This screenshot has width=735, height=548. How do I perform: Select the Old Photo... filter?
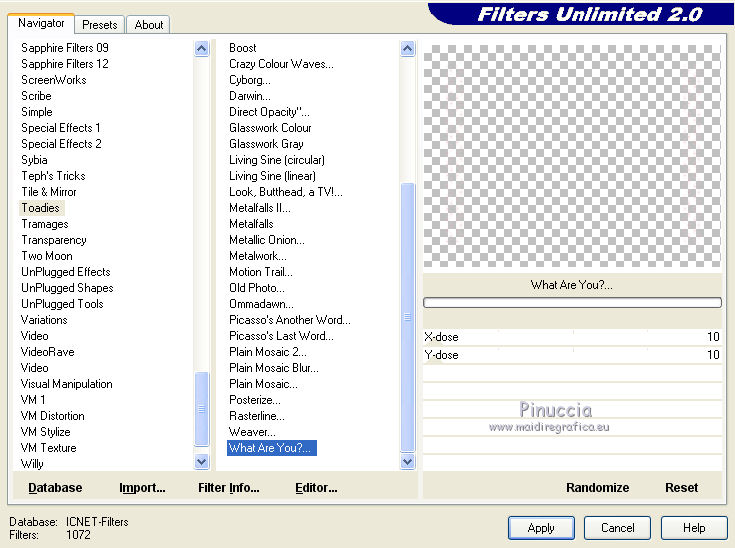(257, 288)
